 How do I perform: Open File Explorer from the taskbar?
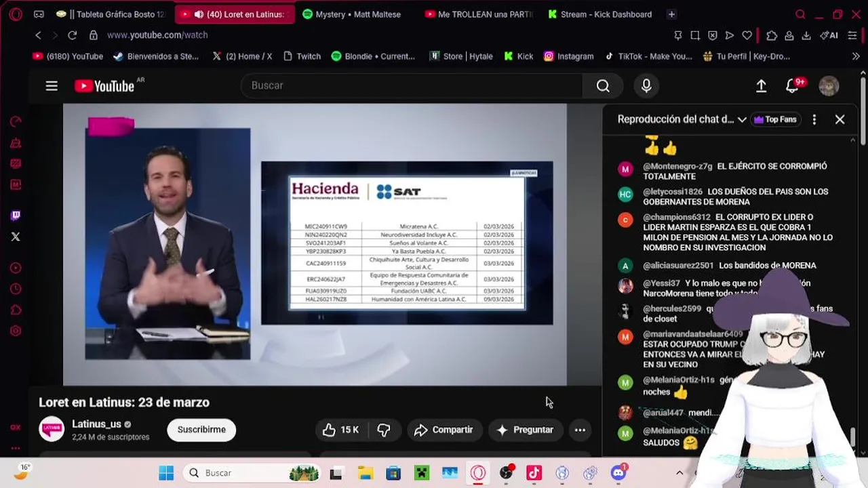(366, 473)
